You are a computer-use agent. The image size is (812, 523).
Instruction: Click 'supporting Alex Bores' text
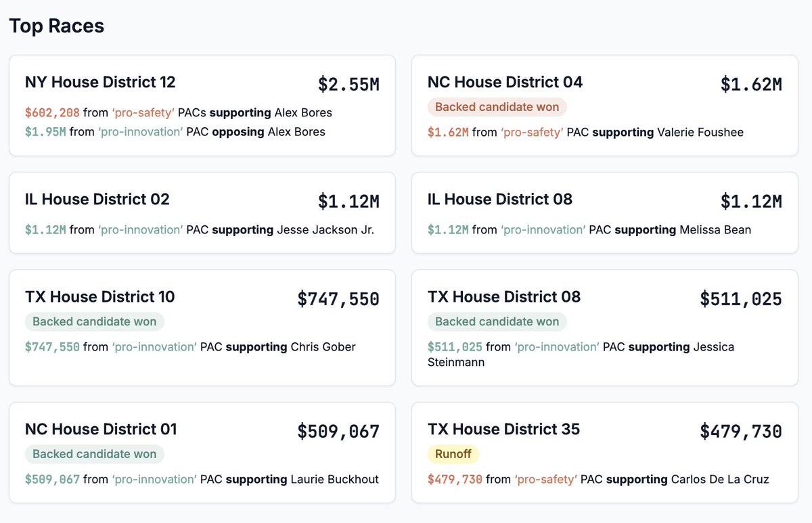click(x=271, y=113)
